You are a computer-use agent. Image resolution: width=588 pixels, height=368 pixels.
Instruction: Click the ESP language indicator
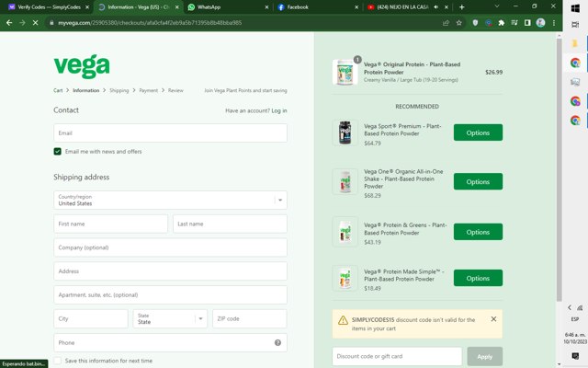point(575,319)
